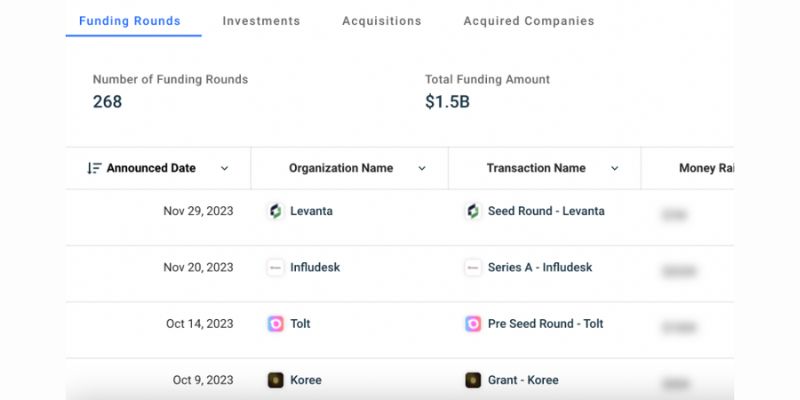Click the Levanta logo beside Seed Round transaction
800x400 pixels.
click(473, 211)
